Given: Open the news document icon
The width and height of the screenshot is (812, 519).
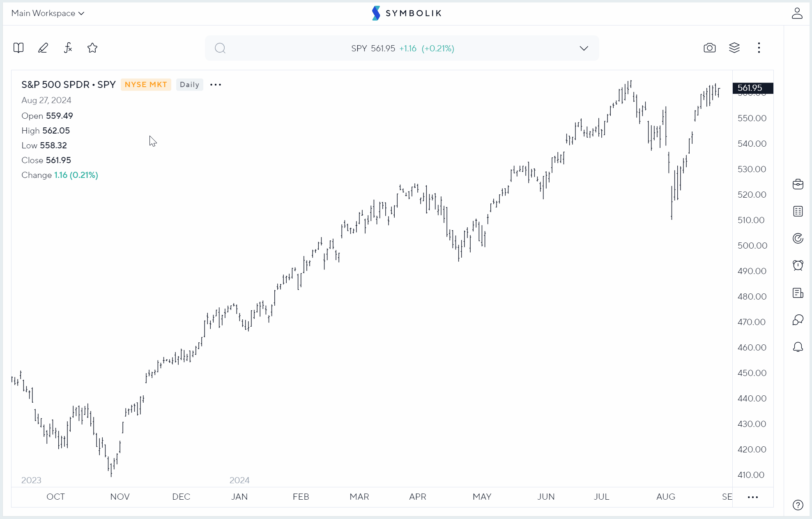Looking at the screenshot, I should pos(798,293).
